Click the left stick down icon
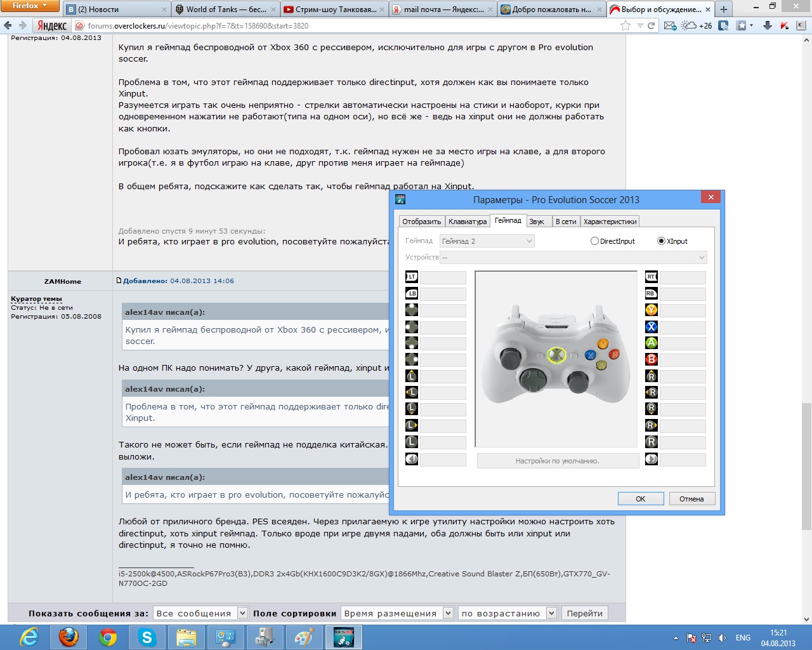 pos(412,409)
